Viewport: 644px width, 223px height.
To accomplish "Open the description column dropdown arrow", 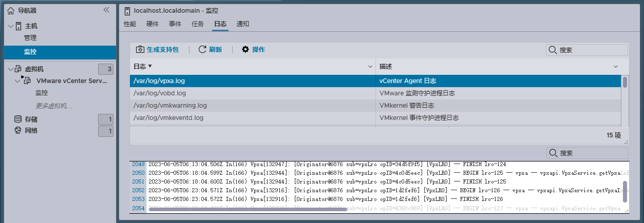I will click(616, 67).
